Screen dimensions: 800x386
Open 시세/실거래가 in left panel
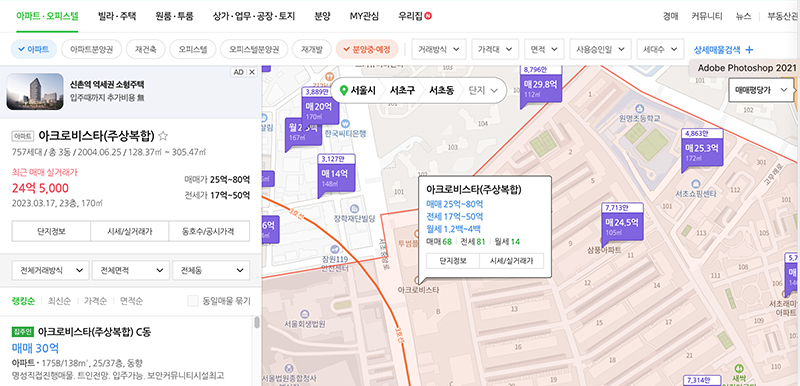[x=130, y=231]
